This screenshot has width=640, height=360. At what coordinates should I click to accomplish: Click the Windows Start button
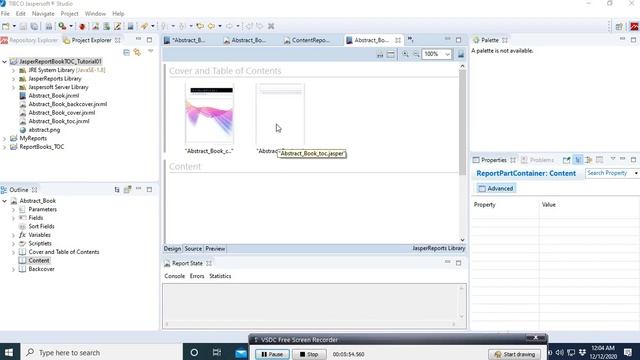(9, 352)
